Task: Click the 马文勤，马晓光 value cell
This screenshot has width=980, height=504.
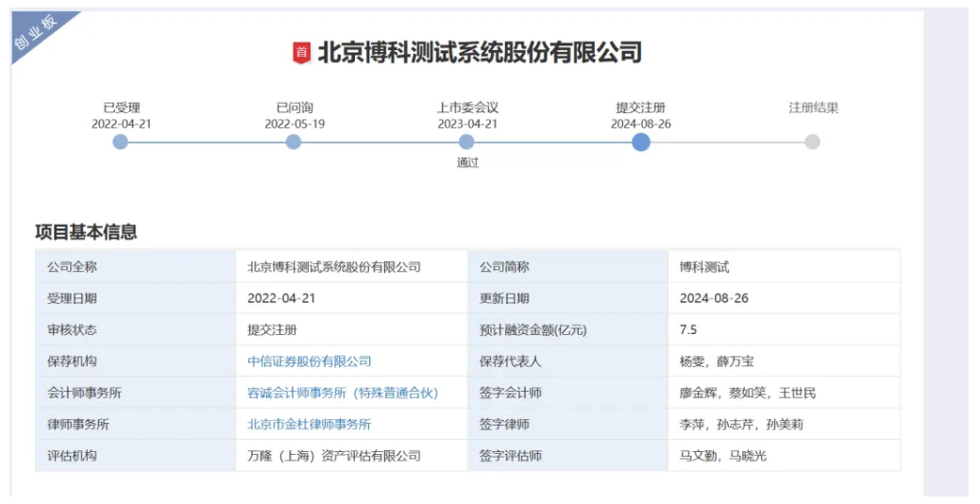Action: tap(784, 455)
